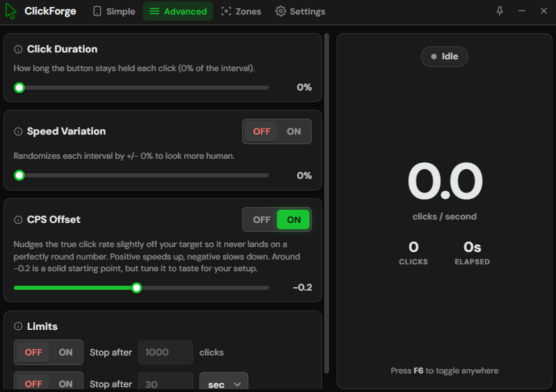
Task: Enable the stop-after-time limit ON
Action: [x=66, y=384]
